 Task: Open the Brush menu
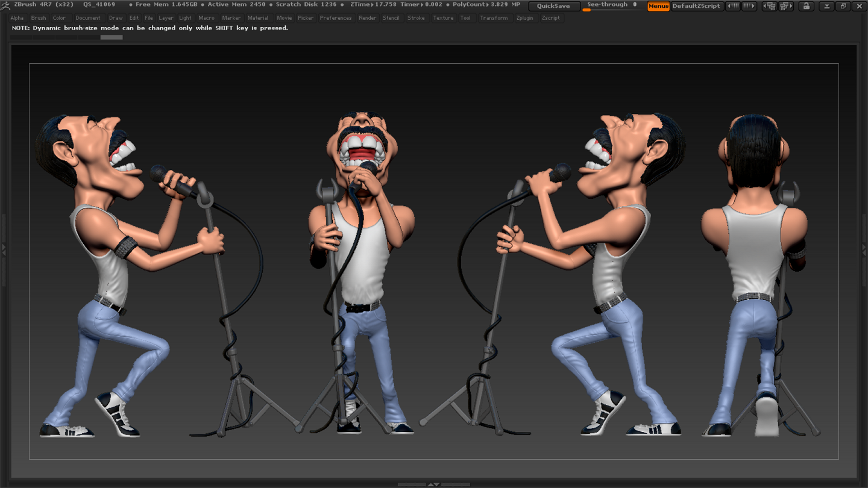pyautogui.click(x=38, y=18)
